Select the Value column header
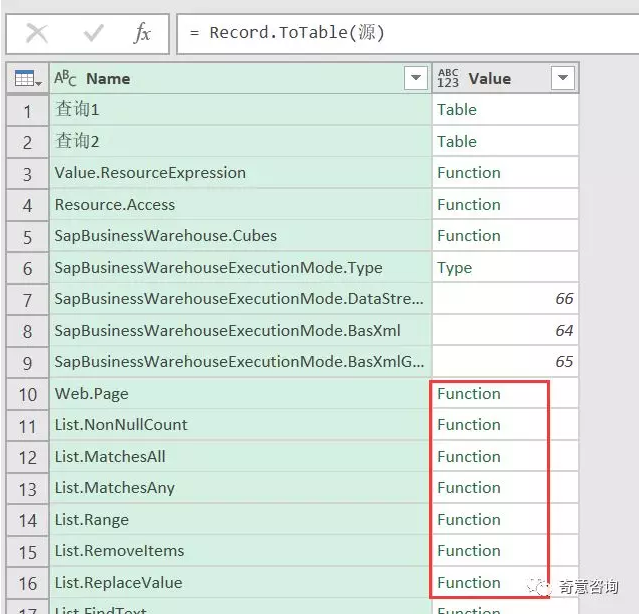This screenshot has width=640, height=614. pos(505,78)
